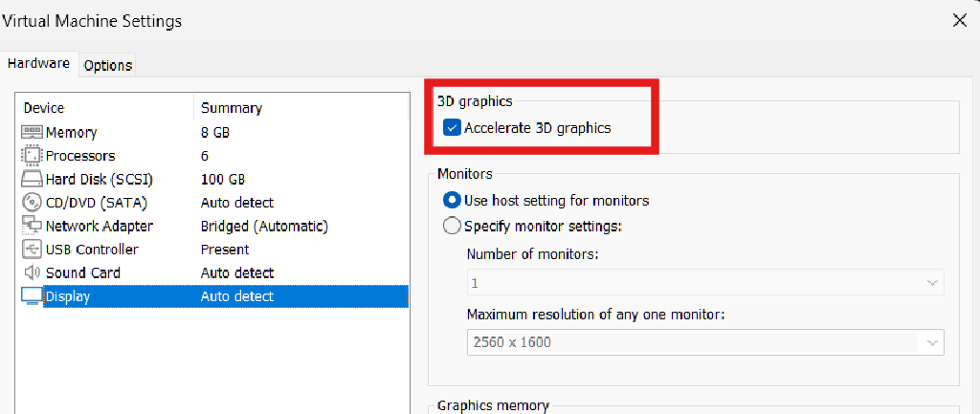The image size is (980, 414).
Task: Select the Network Adapter icon
Action: pyautogui.click(x=32, y=226)
